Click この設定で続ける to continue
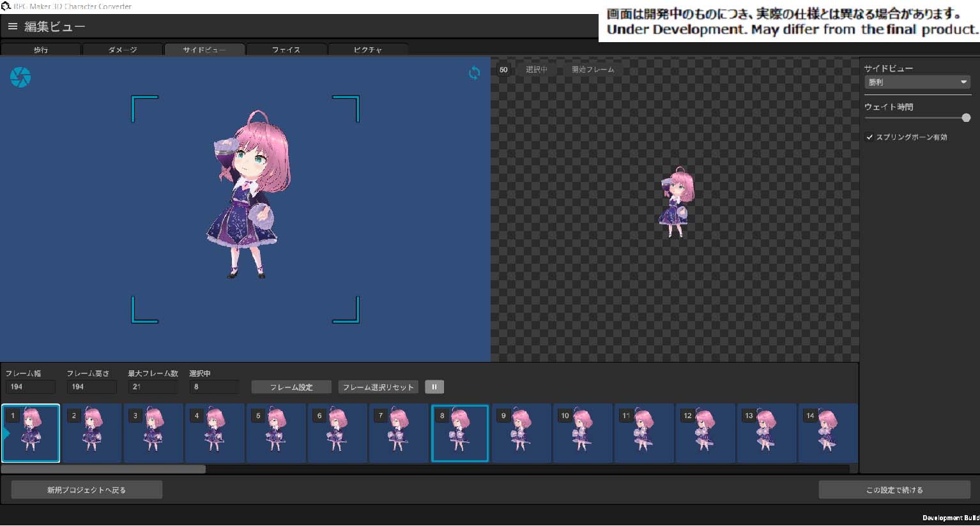The height and width of the screenshot is (526, 980). pyautogui.click(x=894, y=490)
